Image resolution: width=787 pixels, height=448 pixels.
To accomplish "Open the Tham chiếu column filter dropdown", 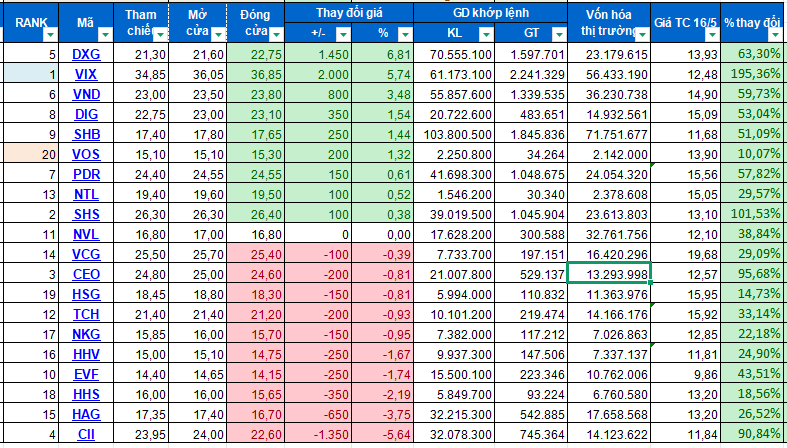I will pos(161,35).
